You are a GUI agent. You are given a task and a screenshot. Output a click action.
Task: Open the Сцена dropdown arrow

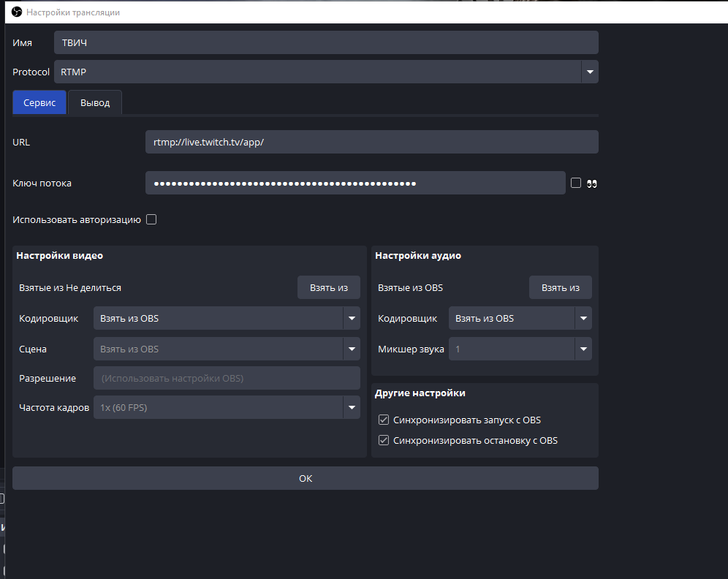coord(352,349)
